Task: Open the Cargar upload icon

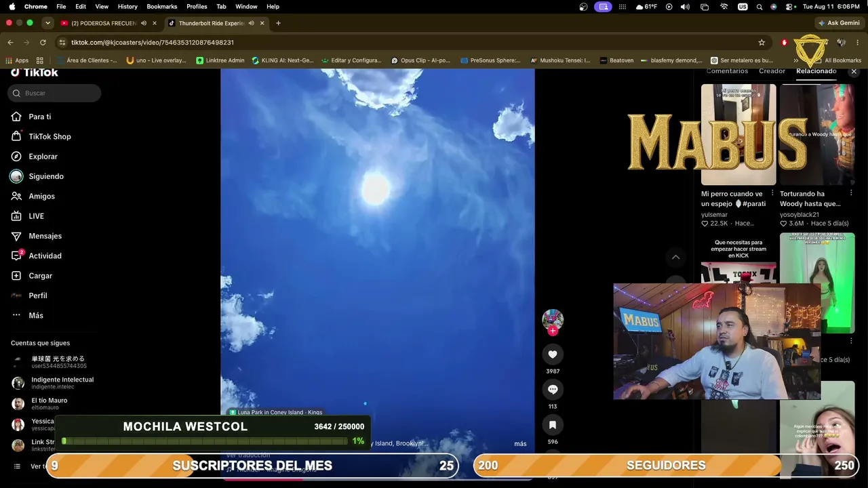Action: pyautogui.click(x=16, y=276)
